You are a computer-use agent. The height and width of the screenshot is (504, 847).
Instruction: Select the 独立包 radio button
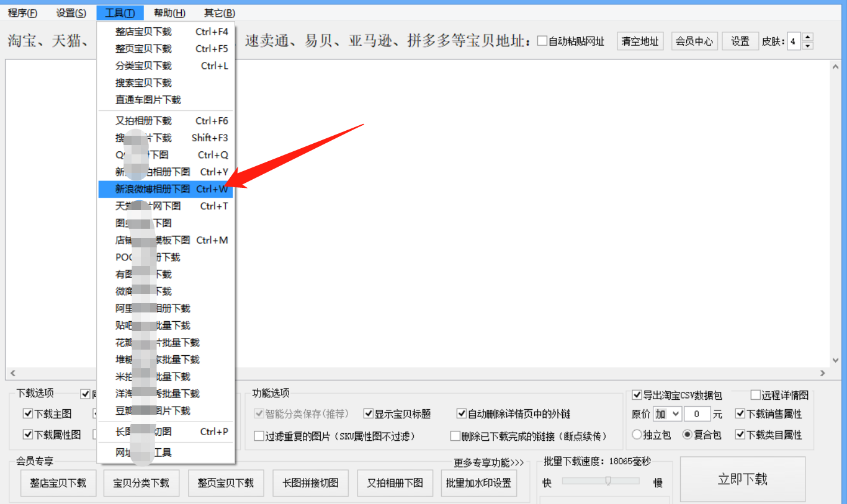click(x=635, y=435)
